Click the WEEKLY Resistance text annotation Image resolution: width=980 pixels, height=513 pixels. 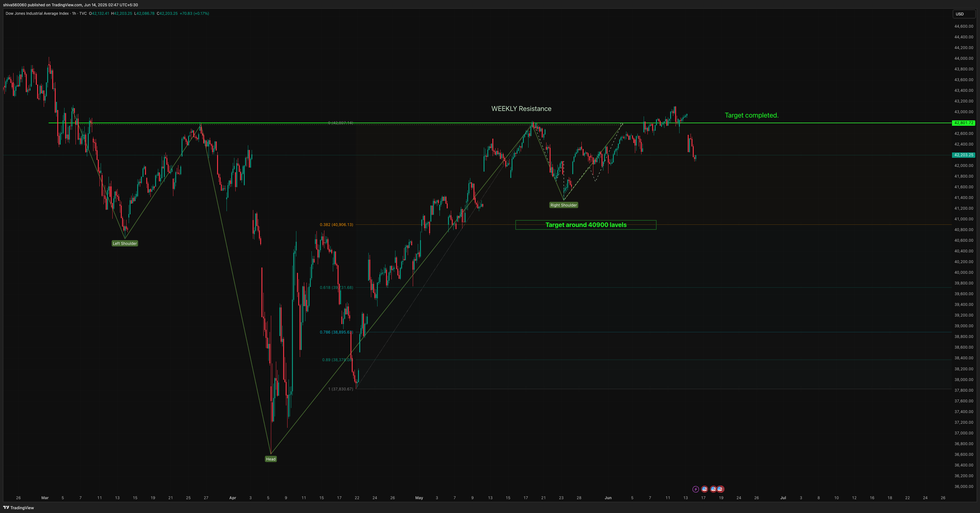click(521, 109)
